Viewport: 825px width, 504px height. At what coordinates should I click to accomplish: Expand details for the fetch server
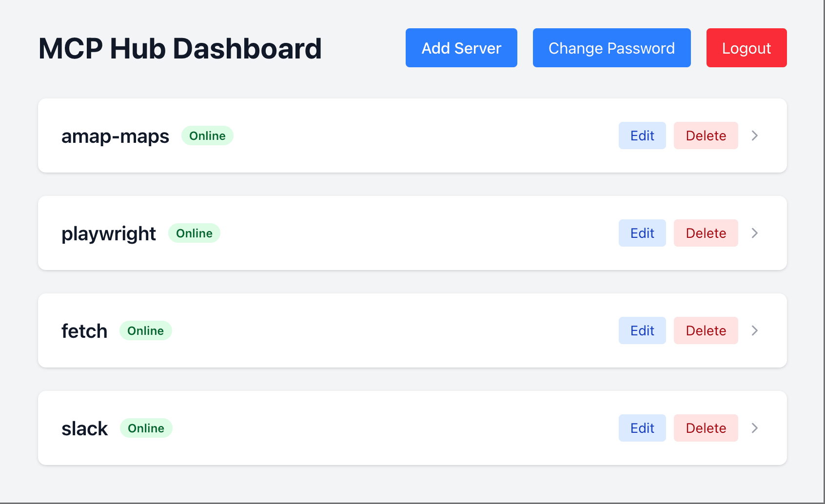tap(754, 330)
